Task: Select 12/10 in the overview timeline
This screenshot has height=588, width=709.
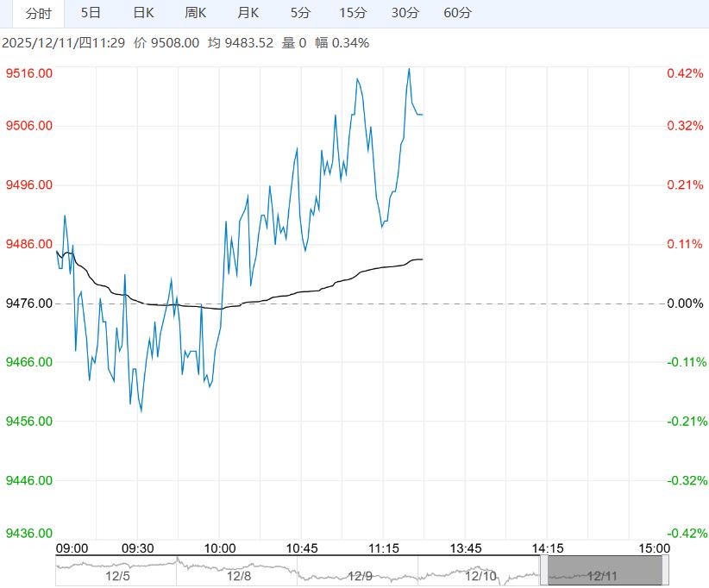Action: 480,575
